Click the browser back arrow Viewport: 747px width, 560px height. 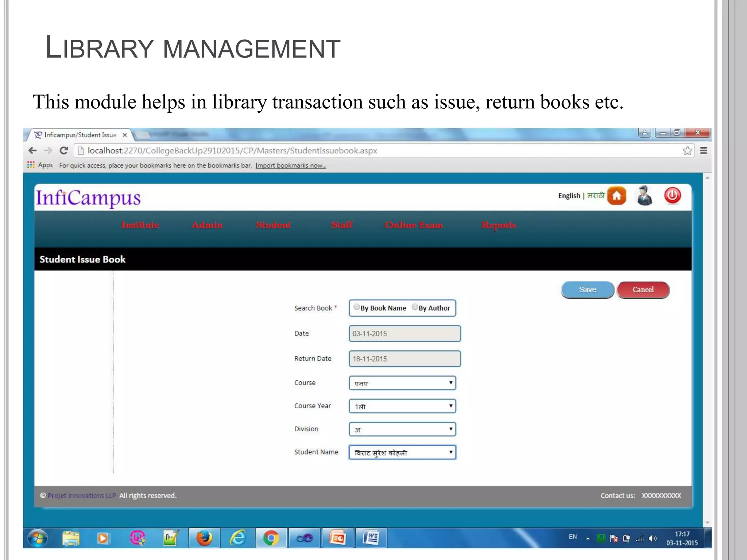[x=32, y=150]
